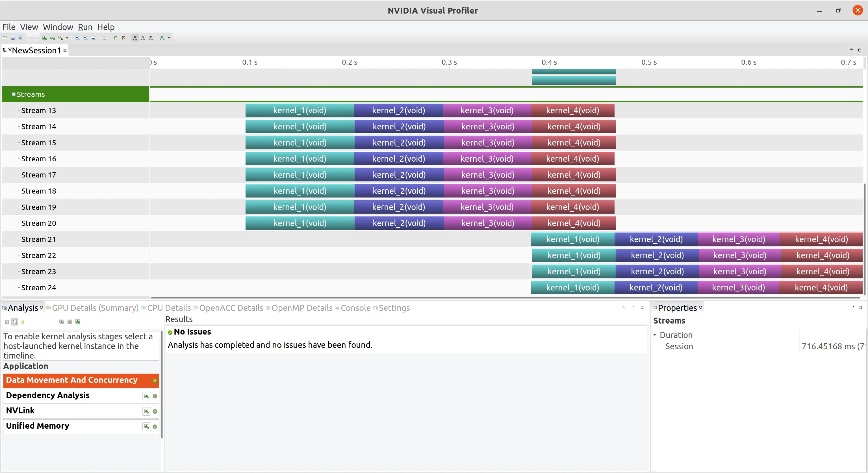The width and height of the screenshot is (868, 473).
Task: Select the NVLink analysis stage
Action: (81, 411)
